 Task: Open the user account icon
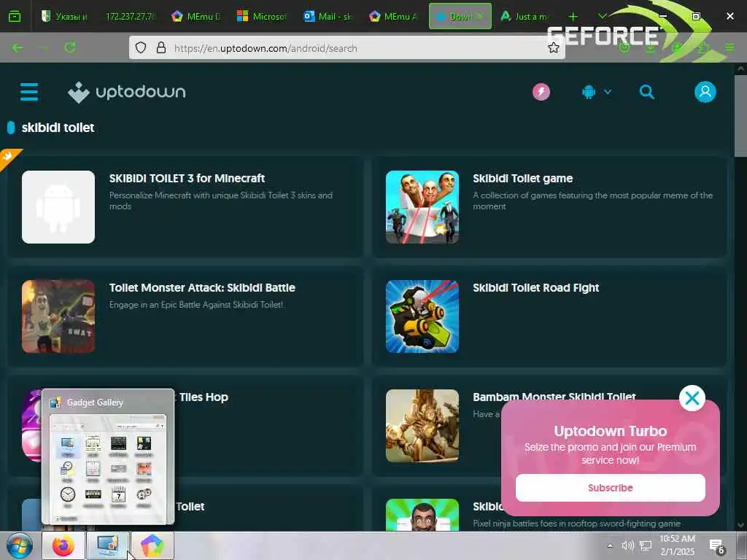(705, 92)
